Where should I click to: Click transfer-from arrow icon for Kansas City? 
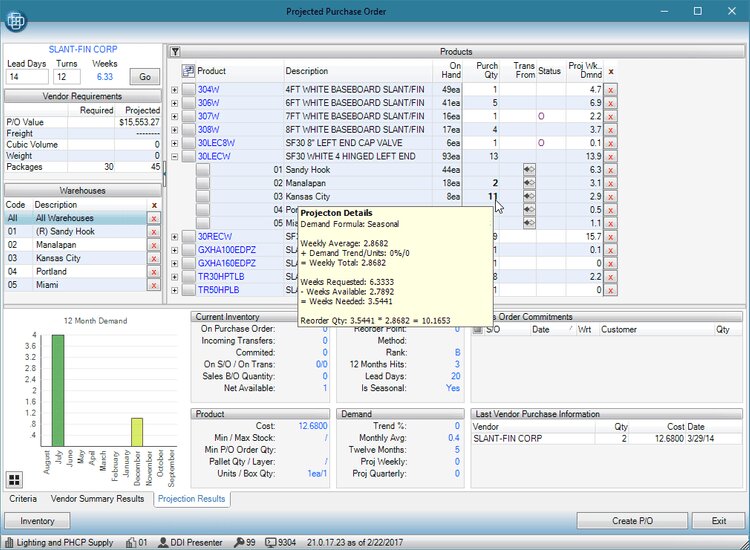527,197
